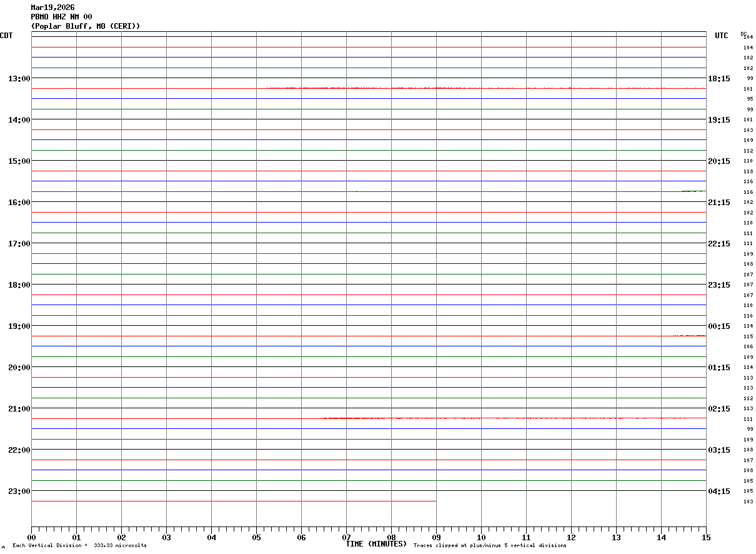Select the 15:00 CDT time label

19,161
